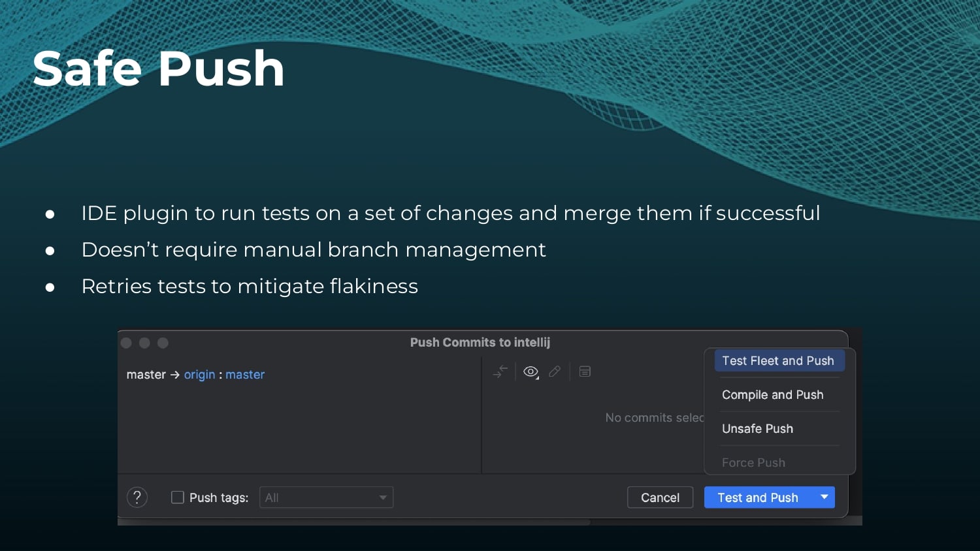Click the blue master target branch link
Image resolution: width=980 pixels, height=551 pixels.
coord(245,375)
